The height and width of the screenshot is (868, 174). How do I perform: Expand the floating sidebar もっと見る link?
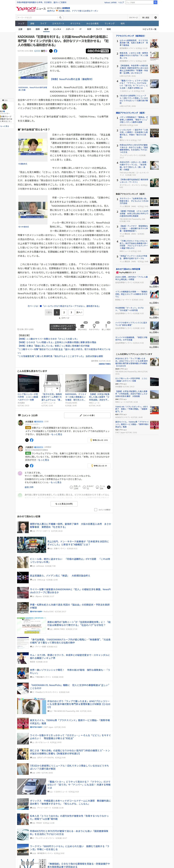(x=5, y=126)
